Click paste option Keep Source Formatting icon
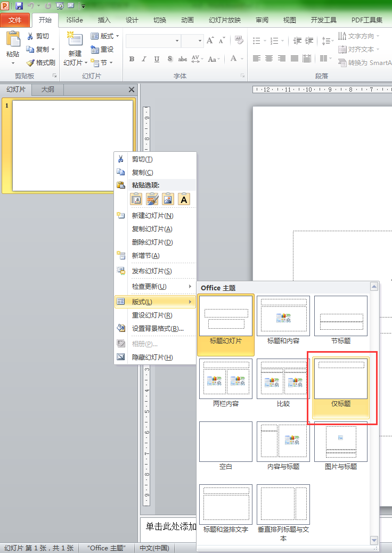The width and height of the screenshot is (392, 553). 152,199
